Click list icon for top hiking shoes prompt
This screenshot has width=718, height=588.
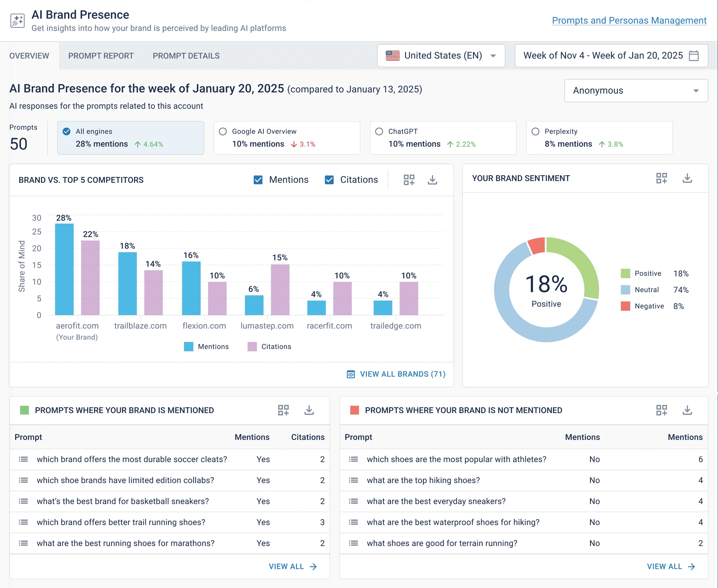pos(354,480)
